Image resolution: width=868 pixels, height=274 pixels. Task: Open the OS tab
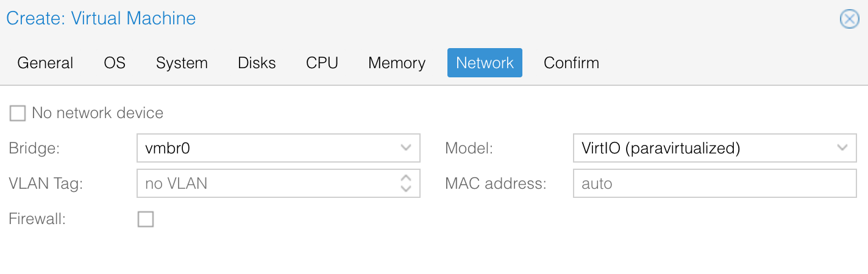pos(115,63)
